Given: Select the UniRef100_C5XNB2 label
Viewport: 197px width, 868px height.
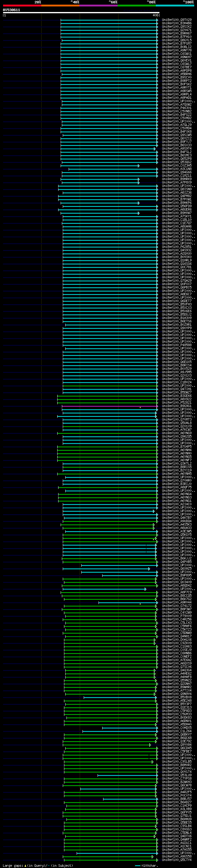Looking at the screenshot, I should [x=177, y=111].
